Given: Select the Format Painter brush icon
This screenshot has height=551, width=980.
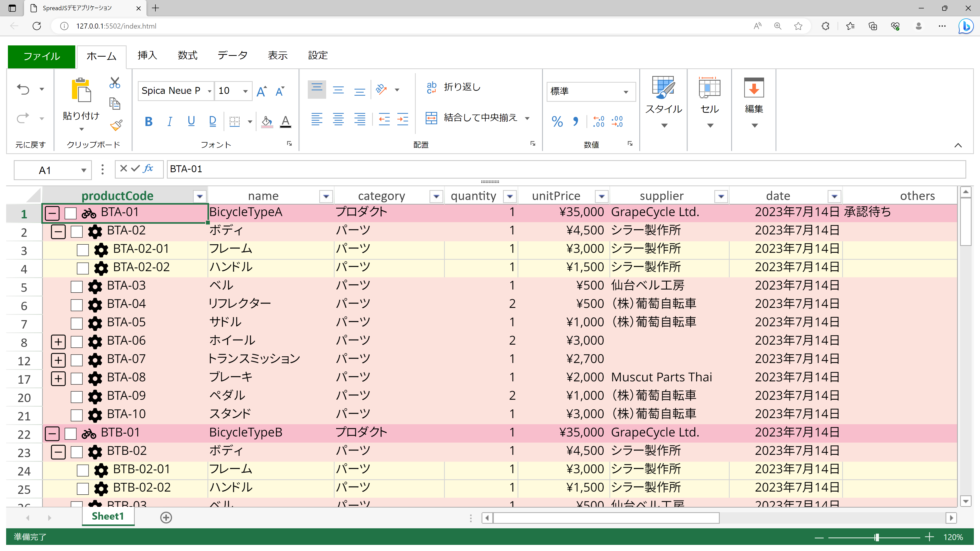Looking at the screenshot, I should (x=116, y=125).
